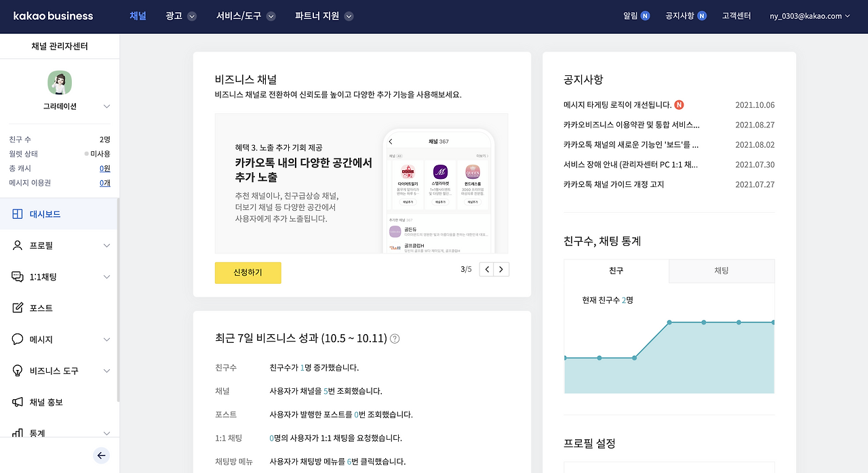Click the 통계 bar chart icon
Screen dimensions: 868x473
tap(18, 432)
